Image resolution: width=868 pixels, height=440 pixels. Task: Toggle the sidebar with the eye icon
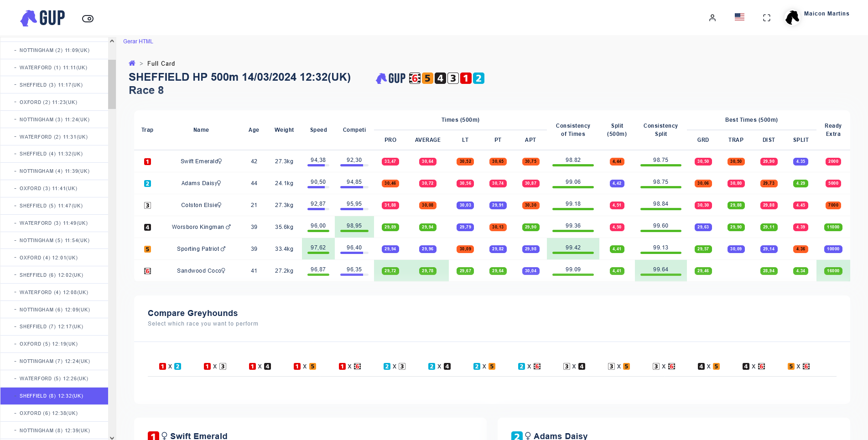coord(88,19)
